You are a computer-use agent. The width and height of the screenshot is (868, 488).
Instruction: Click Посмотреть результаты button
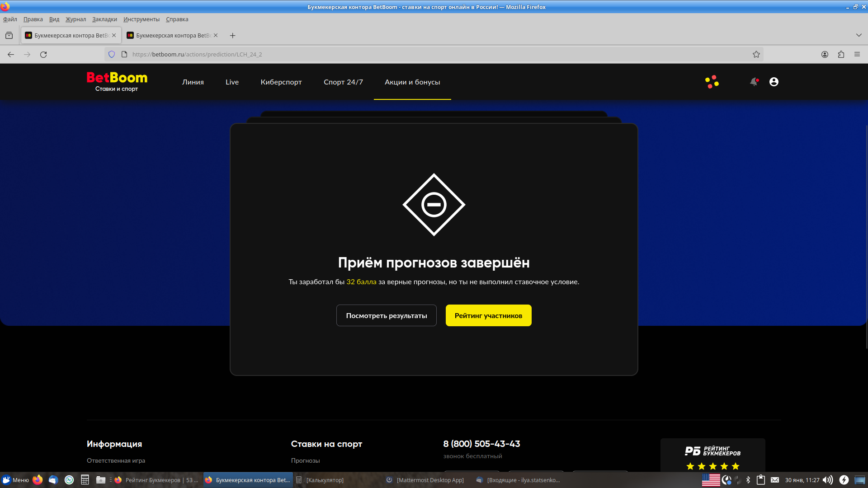click(x=386, y=315)
